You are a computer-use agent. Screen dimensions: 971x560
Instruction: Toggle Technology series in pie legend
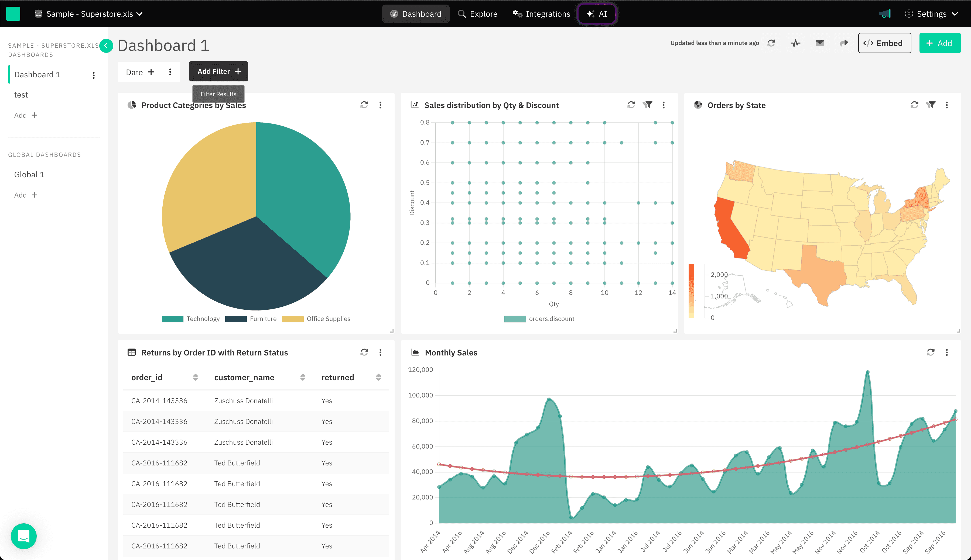(191, 319)
